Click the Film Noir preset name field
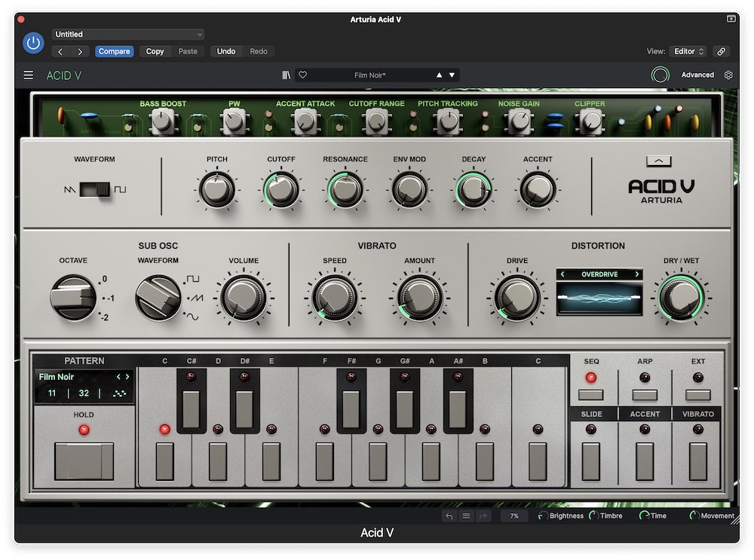 pyautogui.click(x=369, y=75)
